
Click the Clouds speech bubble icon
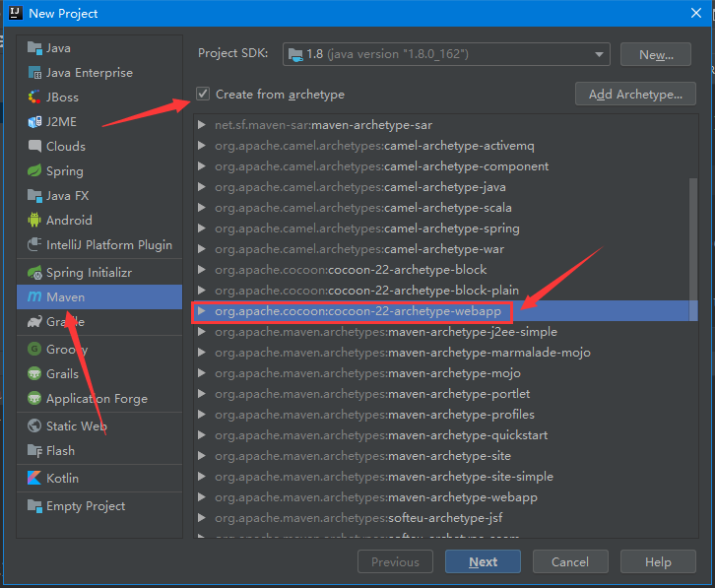pos(34,147)
